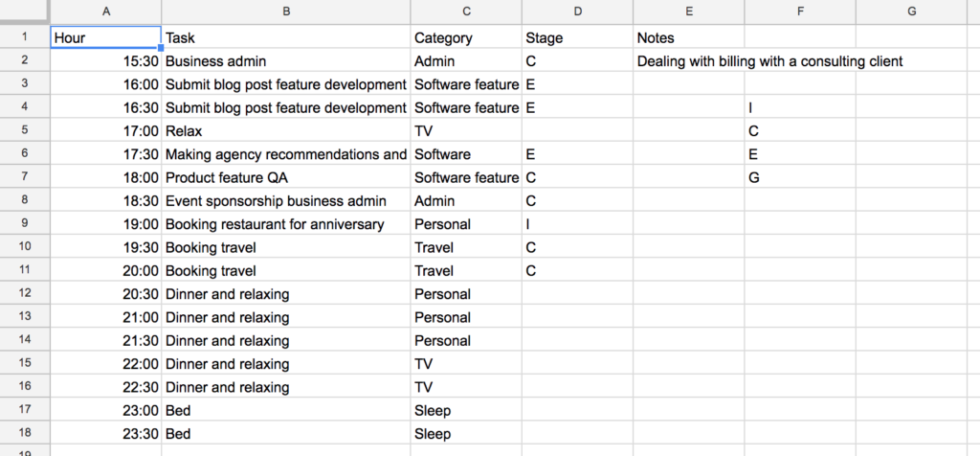Select the 'TV' category in row 5

[466, 130]
